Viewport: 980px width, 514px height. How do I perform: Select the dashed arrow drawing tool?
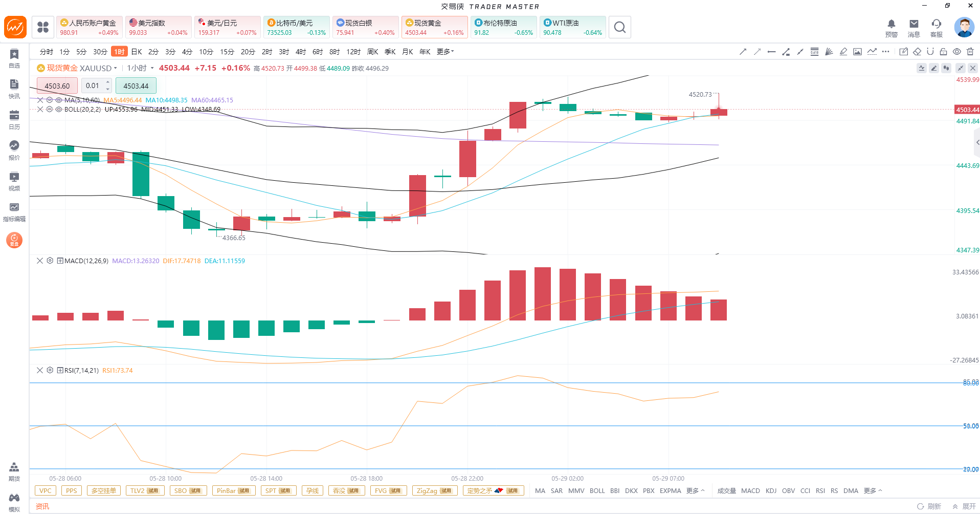click(x=758, y=52)
